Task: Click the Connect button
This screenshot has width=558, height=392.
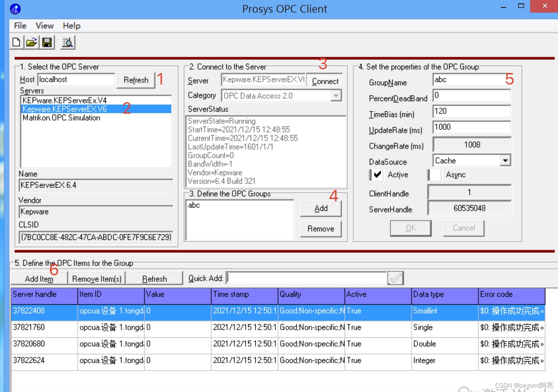Action: pyautogui.click(x=325, y=81)
